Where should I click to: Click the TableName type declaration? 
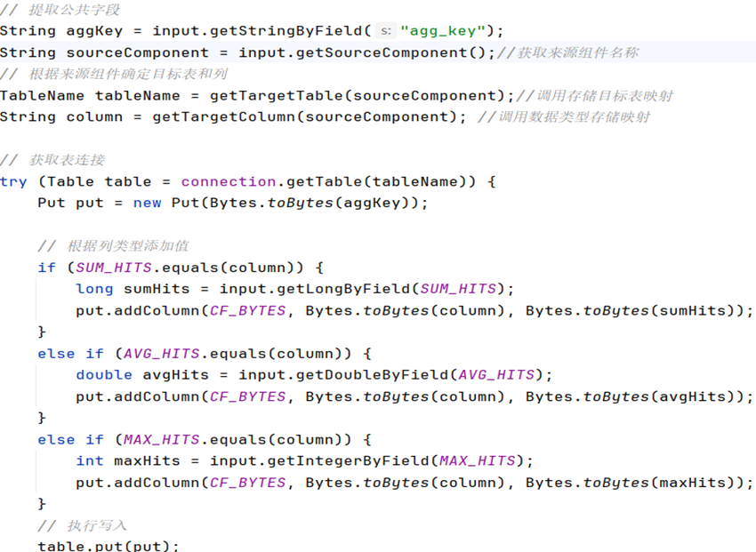pos(42,96)
